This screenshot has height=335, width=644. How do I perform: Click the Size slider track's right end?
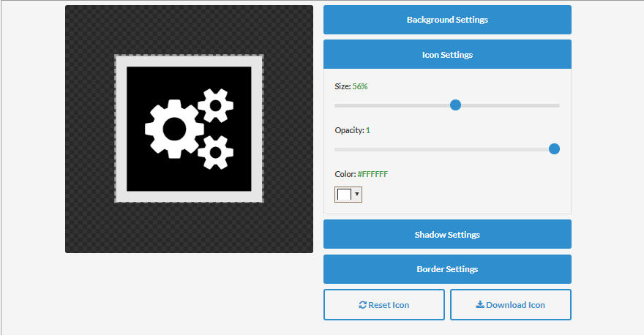pyautogui.click(x=557, y=105)
